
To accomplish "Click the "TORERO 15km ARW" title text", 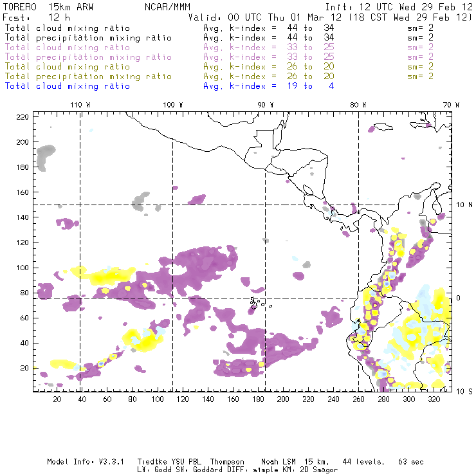I will point(48,7).
